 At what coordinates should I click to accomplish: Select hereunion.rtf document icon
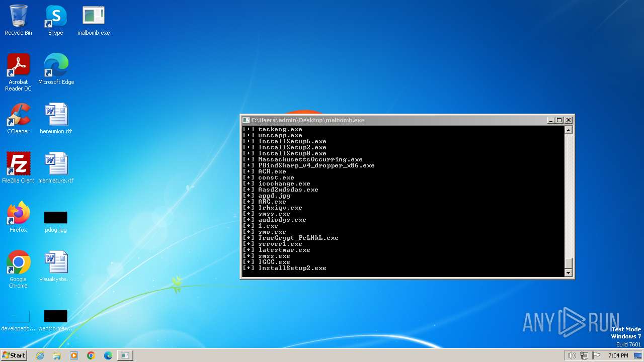click(56, 119)
